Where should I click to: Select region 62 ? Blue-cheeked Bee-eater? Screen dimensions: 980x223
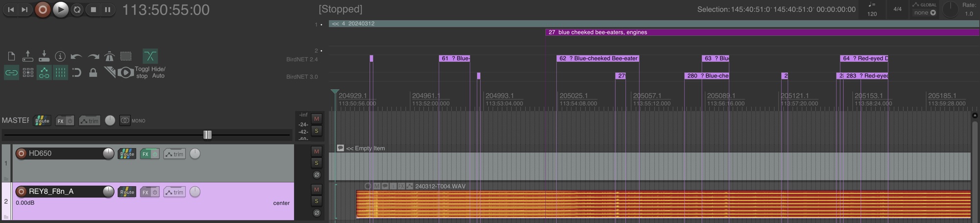pyautogui.click(x=598, y=58)
